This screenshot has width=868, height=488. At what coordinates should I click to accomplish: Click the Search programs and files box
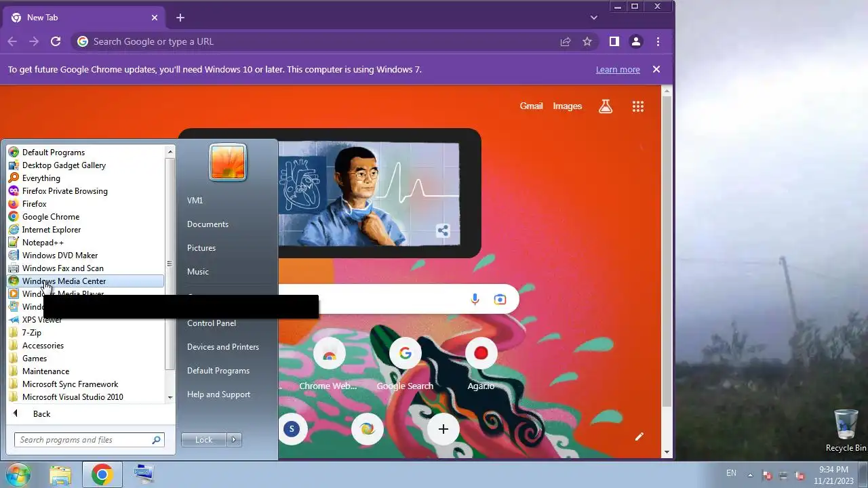89,440
